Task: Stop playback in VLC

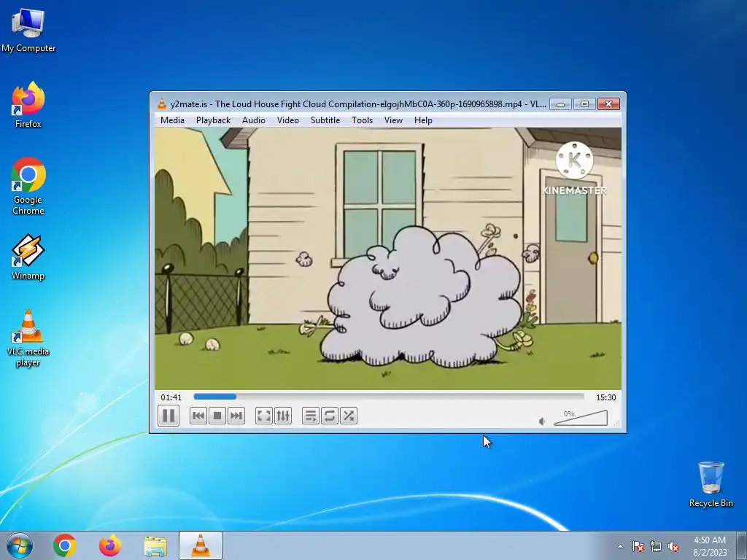Action: 217,416
